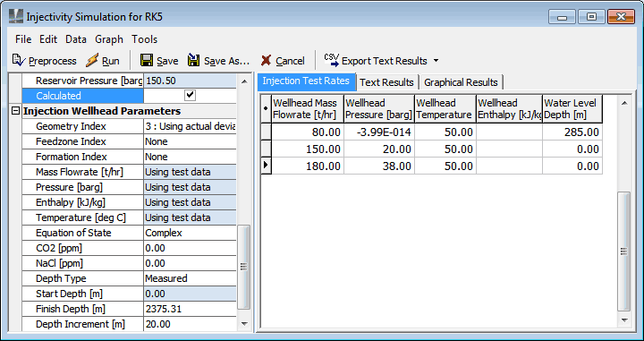The image size is (644, 341).
Task: Switch to the Graphical Results tab
Action: point(461,82)
